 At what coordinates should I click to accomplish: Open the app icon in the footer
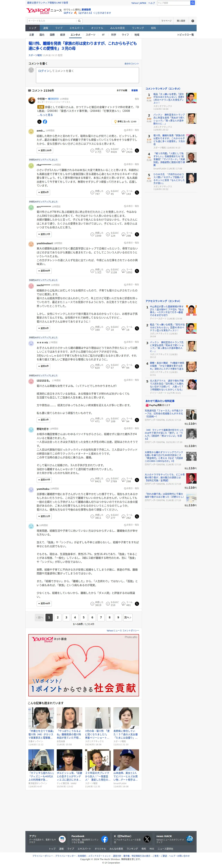tap(62, 839)
